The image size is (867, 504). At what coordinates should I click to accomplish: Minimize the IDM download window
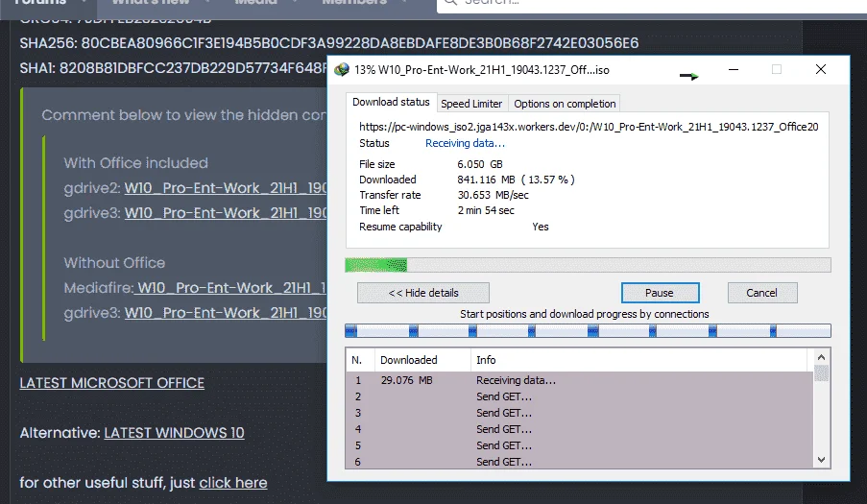tap(734, 70)
